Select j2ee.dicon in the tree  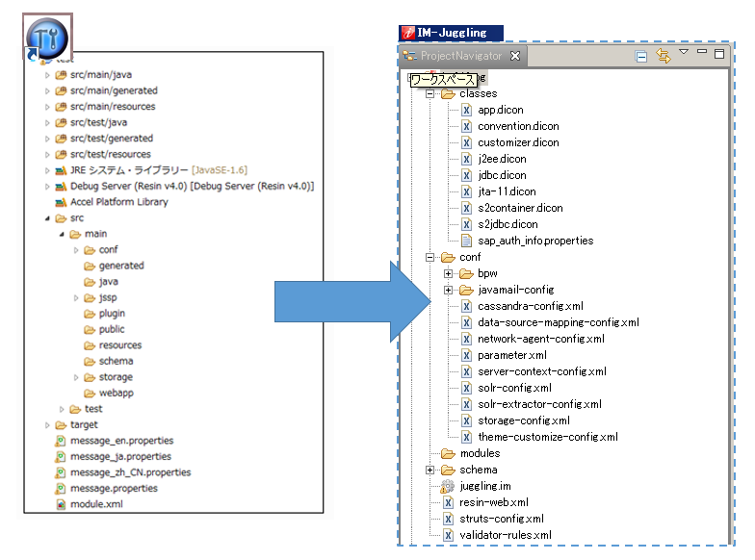click(503, 160)
